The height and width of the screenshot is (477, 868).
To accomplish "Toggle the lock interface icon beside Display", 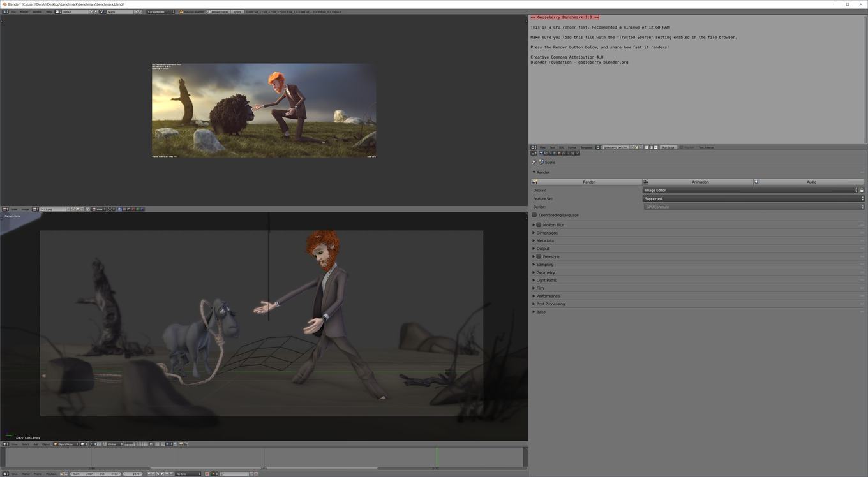I will (862, 190).
